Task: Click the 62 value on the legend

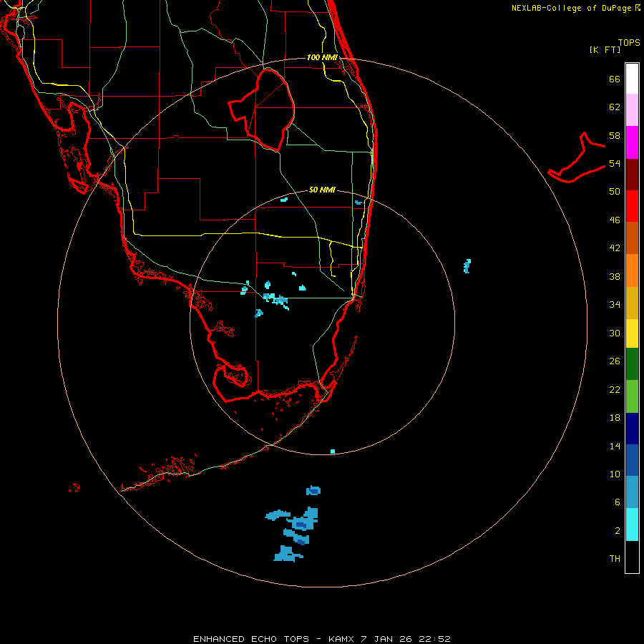Action: tap(615, 107)
